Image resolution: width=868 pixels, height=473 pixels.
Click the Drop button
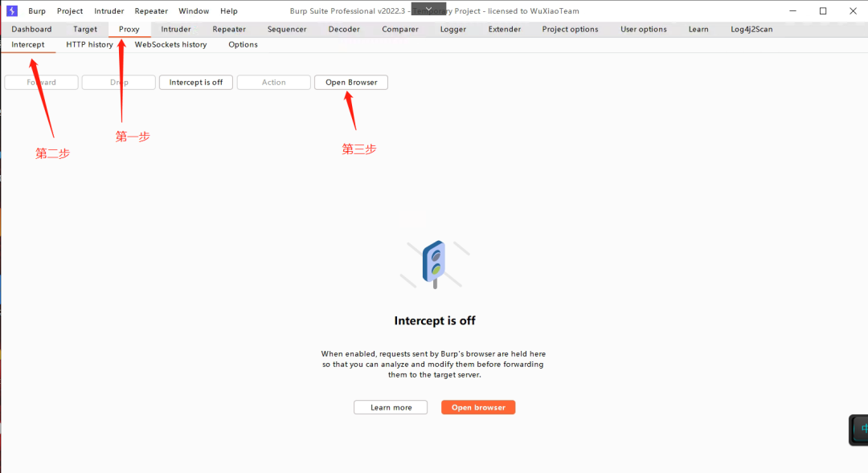(x=118, y=83)
